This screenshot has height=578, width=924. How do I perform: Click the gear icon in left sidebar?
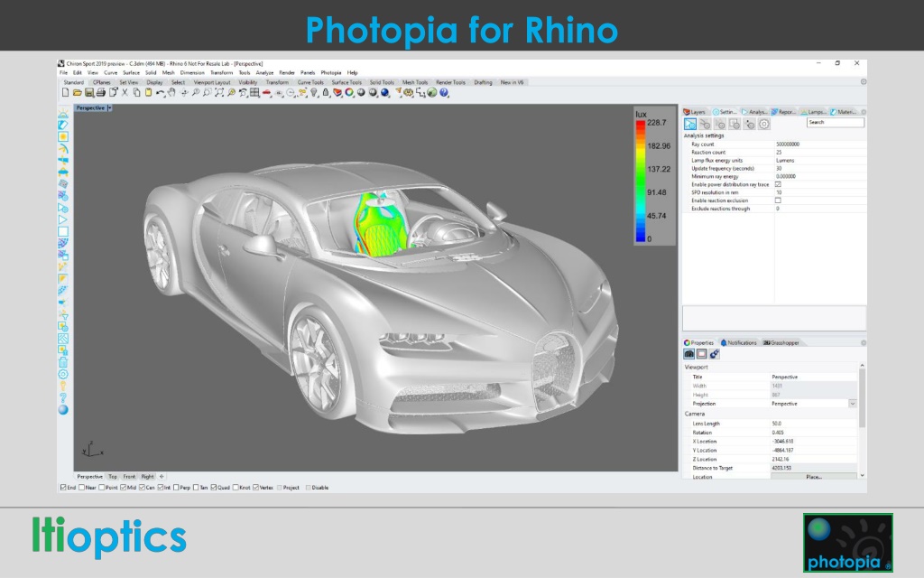63,374
